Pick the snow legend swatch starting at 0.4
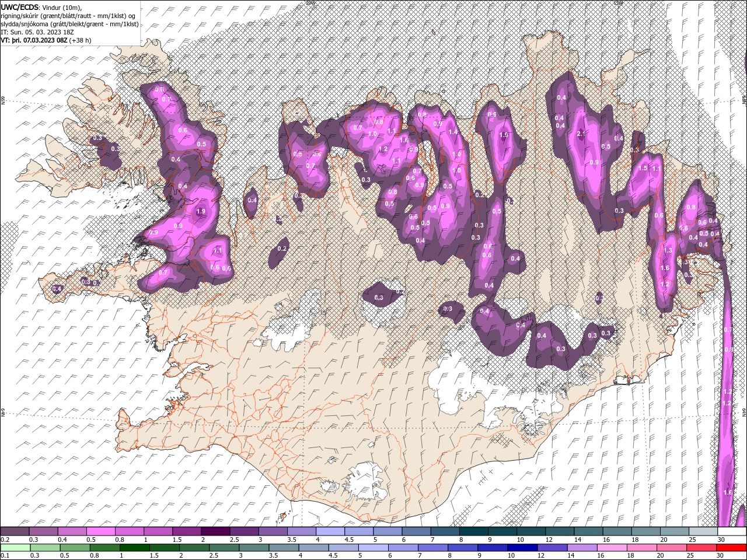This screenshot has height=560, width=747. click(72, 531)
